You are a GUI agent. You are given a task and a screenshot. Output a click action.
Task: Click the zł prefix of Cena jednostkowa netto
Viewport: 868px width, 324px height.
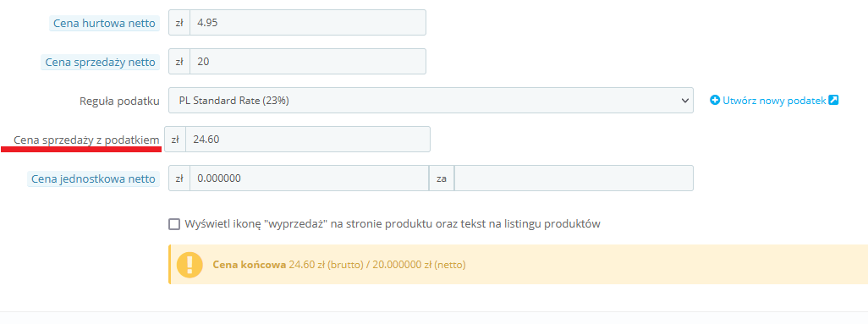point(179,178)
